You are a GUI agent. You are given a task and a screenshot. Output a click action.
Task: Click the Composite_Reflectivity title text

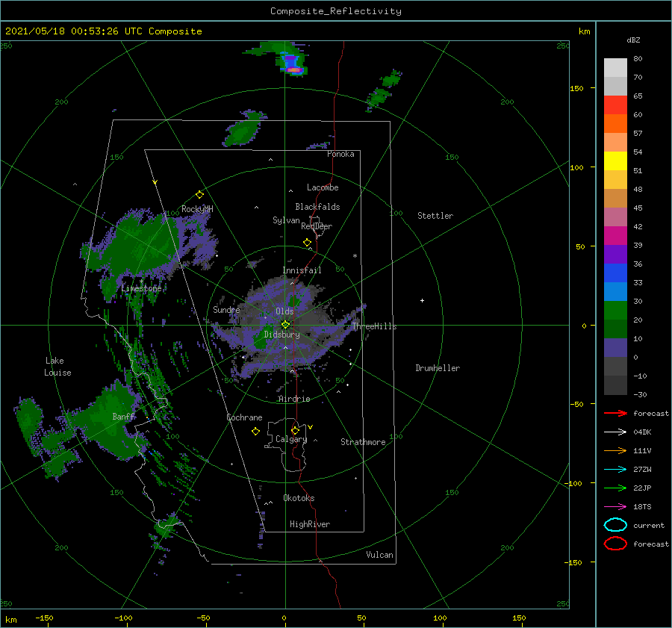pyautogui.click(x=336, y=11)
